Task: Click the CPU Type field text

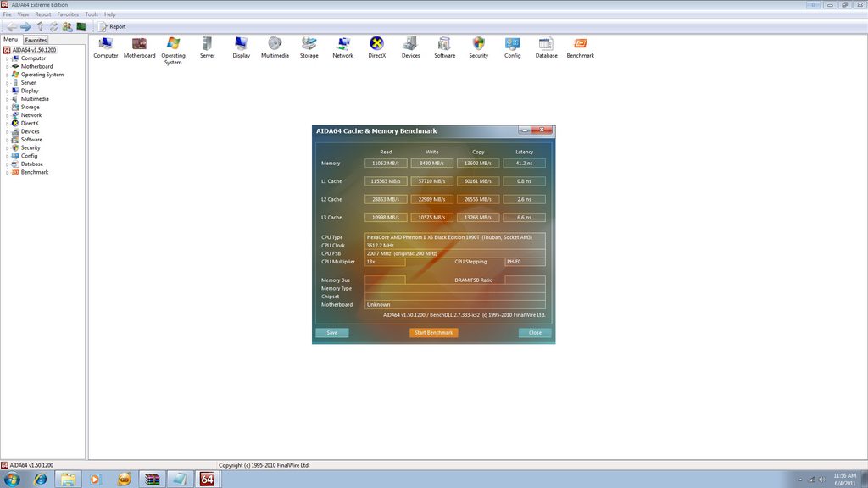Action: pos(454,237)
